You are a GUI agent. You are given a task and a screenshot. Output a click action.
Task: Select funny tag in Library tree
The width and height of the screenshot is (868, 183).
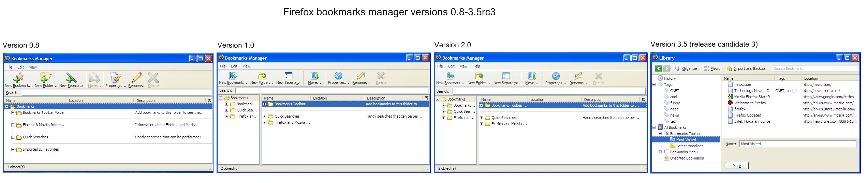(675, 103)
